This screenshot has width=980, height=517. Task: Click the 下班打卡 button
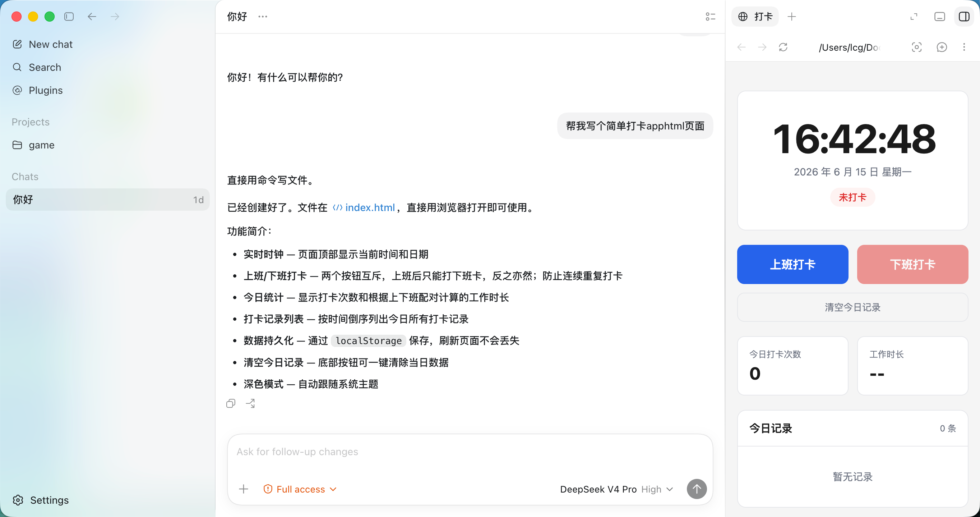912,264
